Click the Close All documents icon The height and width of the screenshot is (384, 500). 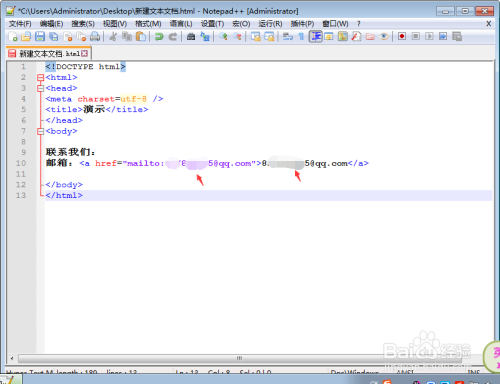tap(81, 36)
